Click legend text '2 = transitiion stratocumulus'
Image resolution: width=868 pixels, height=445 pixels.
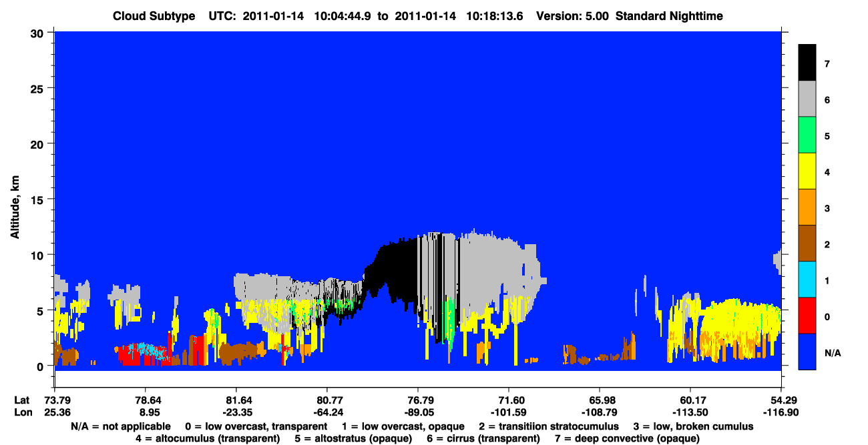coord(549,426)
